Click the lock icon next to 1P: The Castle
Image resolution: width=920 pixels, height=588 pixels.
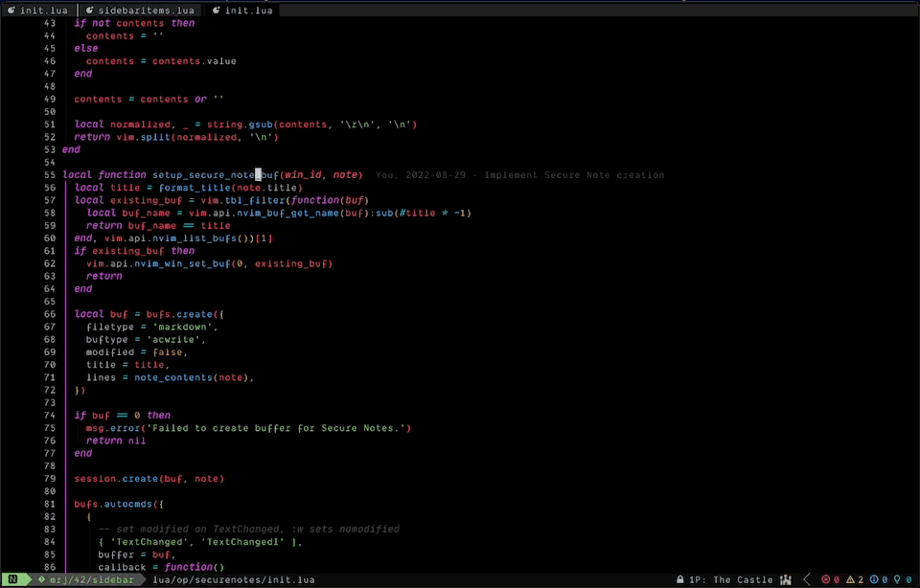point(680,579)
